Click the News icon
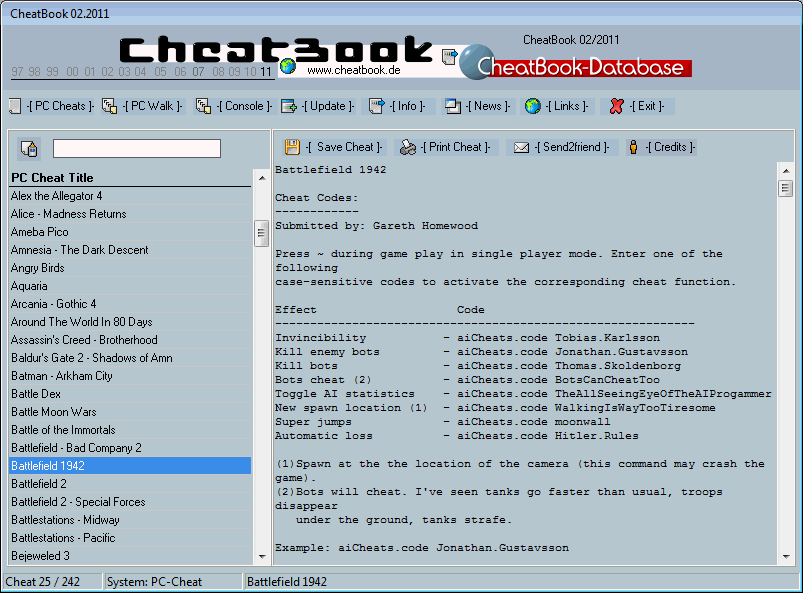 [x=453, y=107]
